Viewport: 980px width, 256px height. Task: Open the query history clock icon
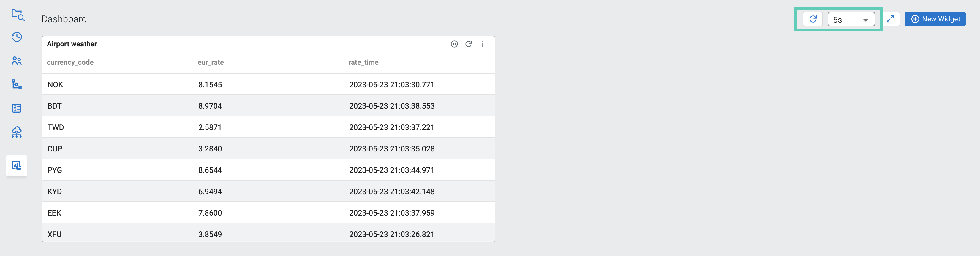tap(17, 37)
